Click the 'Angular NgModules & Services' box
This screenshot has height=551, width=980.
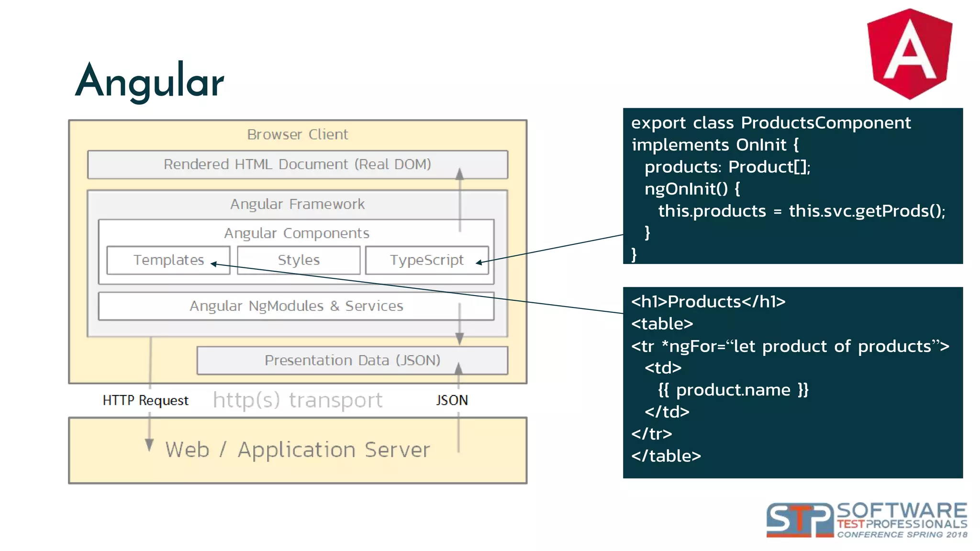pyautogui.click(x=296, y=306)
